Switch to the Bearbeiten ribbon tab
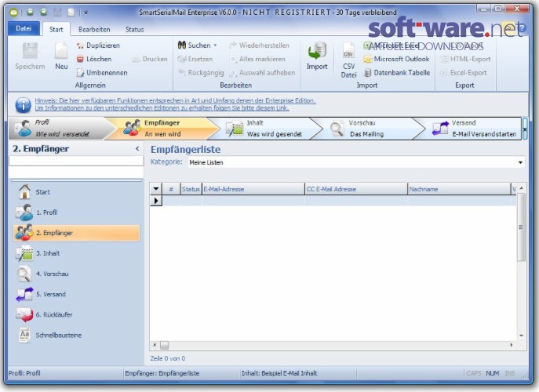Viewport: 539px width, 392px height. point(94,30)
